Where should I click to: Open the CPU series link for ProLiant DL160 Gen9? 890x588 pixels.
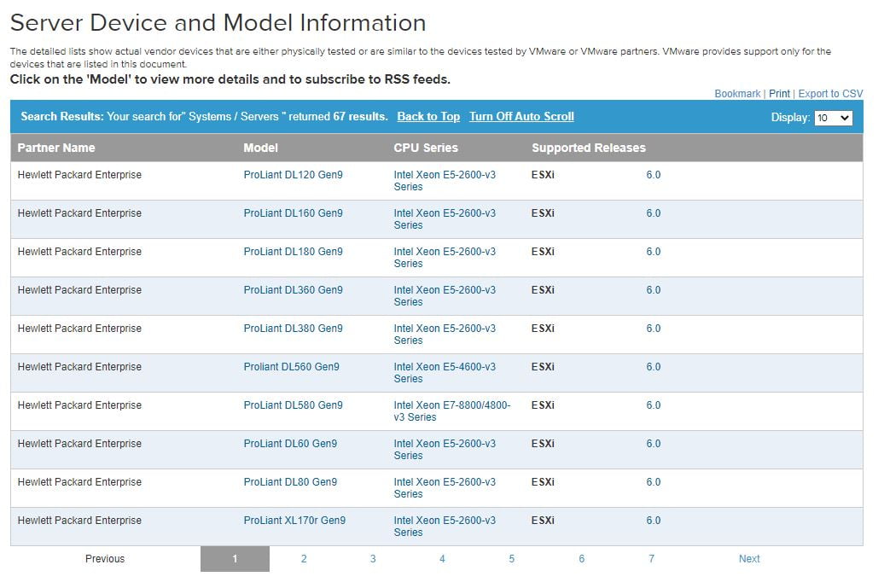(445, 219)
